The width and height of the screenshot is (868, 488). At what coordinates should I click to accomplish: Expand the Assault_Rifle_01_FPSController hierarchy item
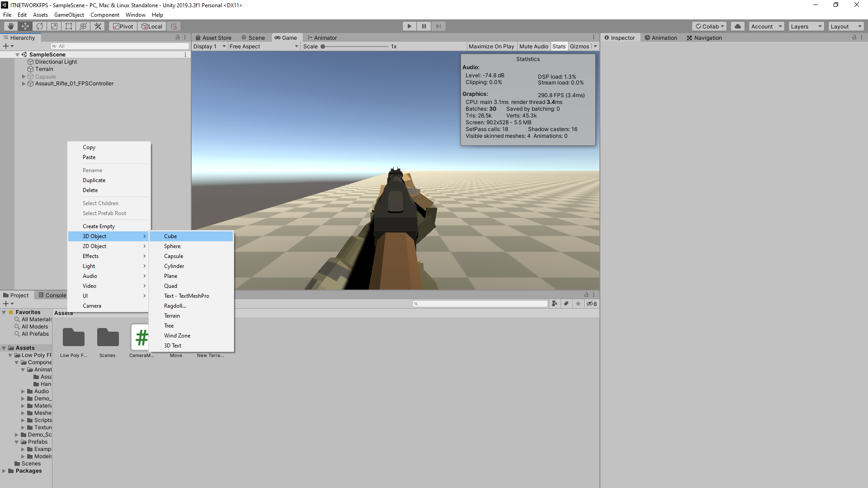(x=24, y=84)
